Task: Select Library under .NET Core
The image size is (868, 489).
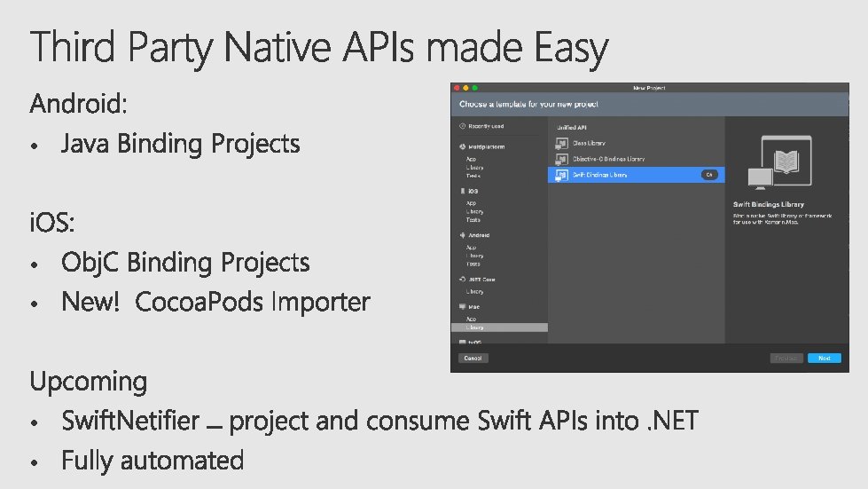Action: [475, 291]
